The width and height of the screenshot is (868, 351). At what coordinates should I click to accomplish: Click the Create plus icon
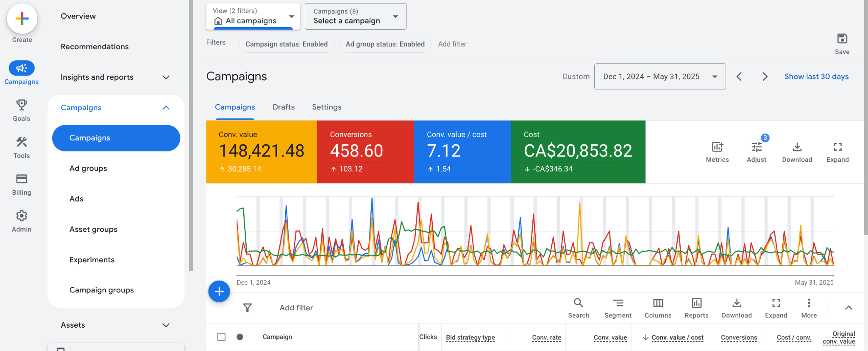point(22,19)
